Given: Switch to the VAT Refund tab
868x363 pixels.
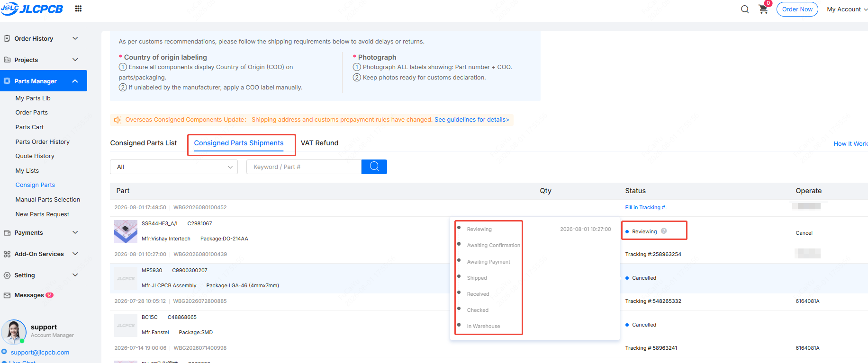Looking at the screenshot, I should [320, 143].
